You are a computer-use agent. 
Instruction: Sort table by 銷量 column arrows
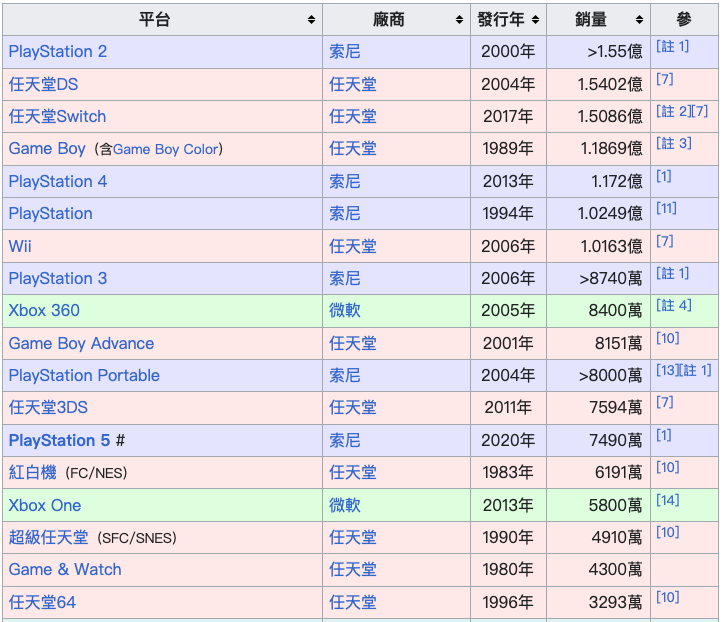coord(639,19)
